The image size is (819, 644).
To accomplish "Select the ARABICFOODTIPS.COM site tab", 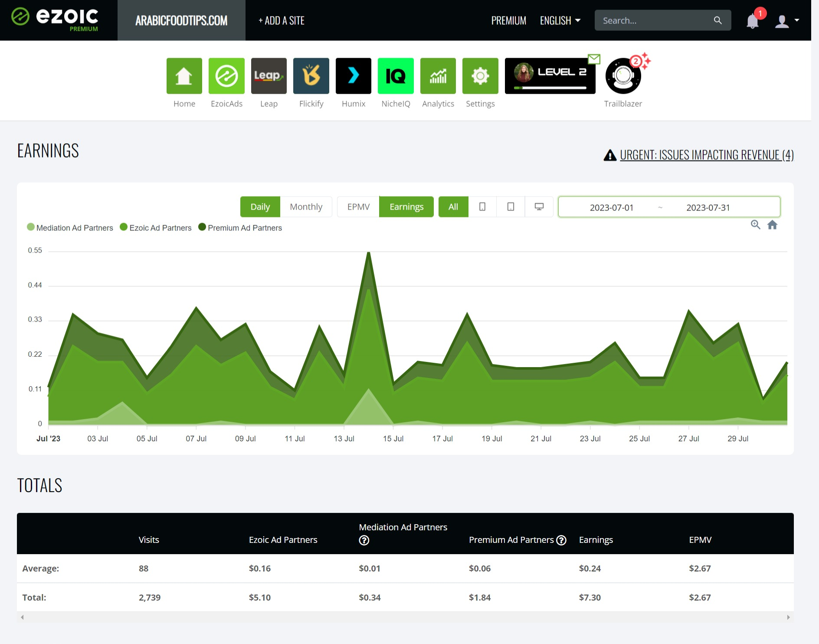I will coord(181,20).
